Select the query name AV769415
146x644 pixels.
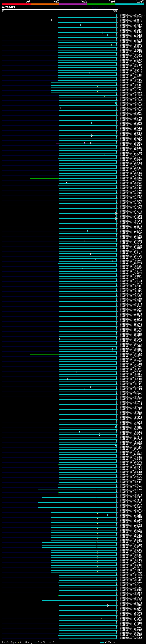tap(8, 7)
